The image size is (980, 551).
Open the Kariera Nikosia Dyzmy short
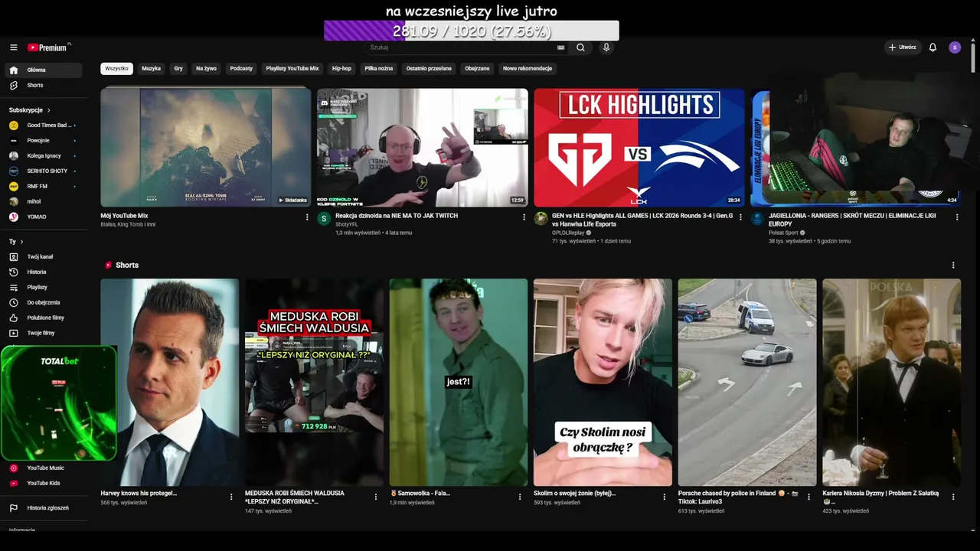[x=892, y=383]
